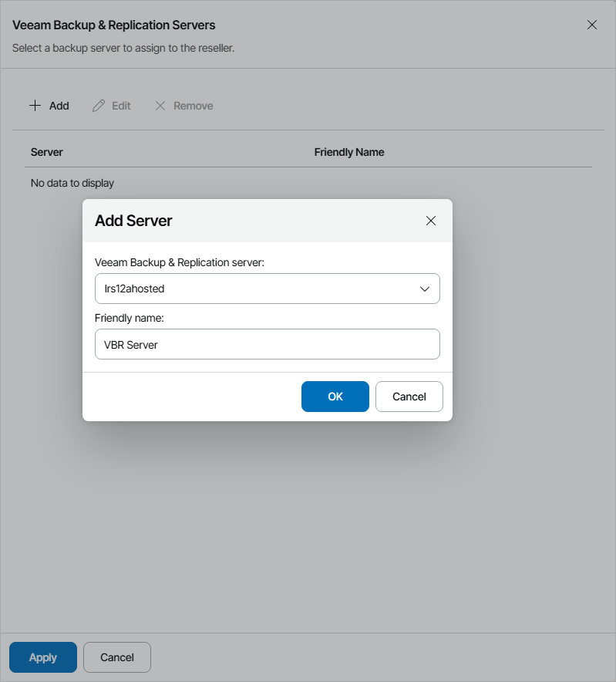Image resolution: width=616 pixels, height=682 pixels.
Task: Click the pencil icon beside Edit
Action: coord(99,106)
